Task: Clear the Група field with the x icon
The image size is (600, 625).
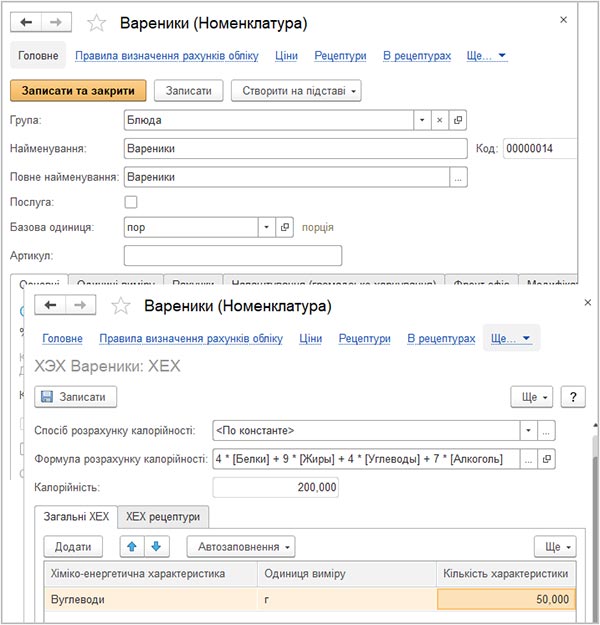Action: click(x=439, y=120)
